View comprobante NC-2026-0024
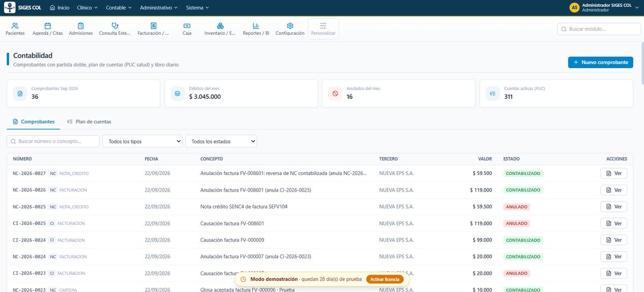The width and height of the screenshot is (644, 292). tap(613, 257)
